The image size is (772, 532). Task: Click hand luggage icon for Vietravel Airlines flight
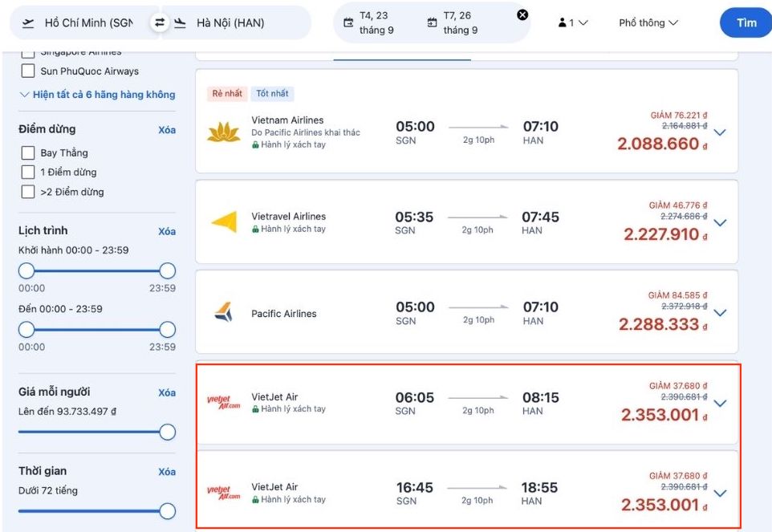pos(255,229)
